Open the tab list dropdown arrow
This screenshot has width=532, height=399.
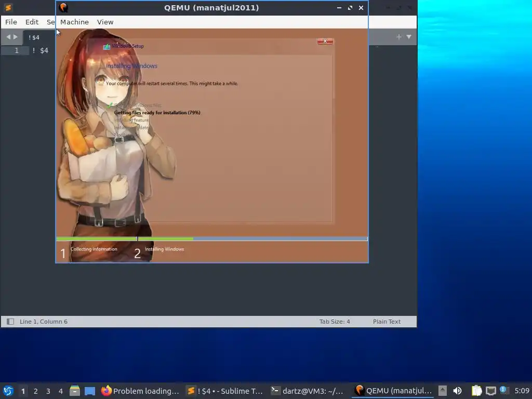click(x=409, y=37)
